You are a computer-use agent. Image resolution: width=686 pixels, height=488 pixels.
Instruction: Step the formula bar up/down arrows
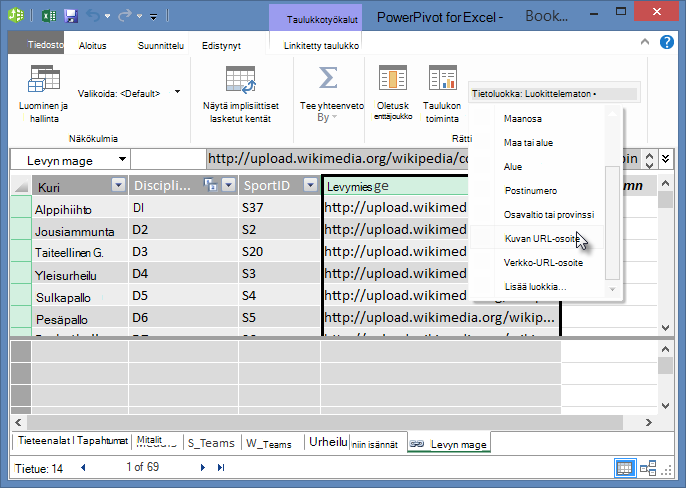click(649, 160)
